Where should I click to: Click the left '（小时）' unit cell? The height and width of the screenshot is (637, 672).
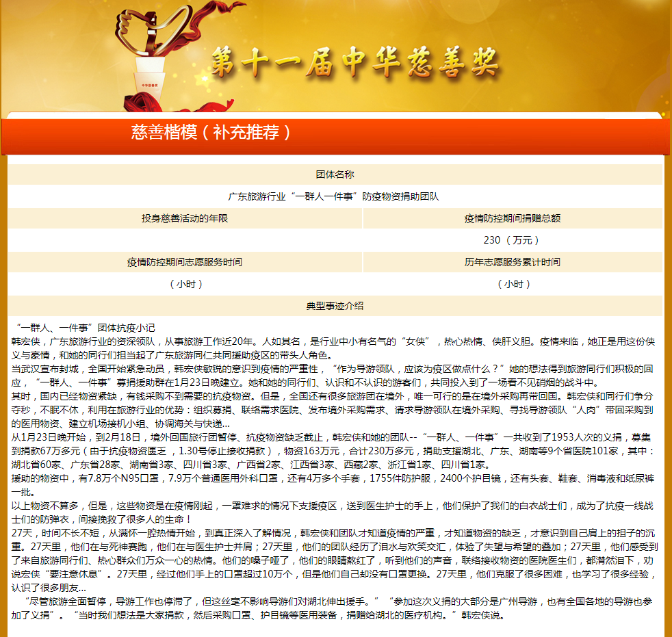pyautogui.click(x=183, y=284)
